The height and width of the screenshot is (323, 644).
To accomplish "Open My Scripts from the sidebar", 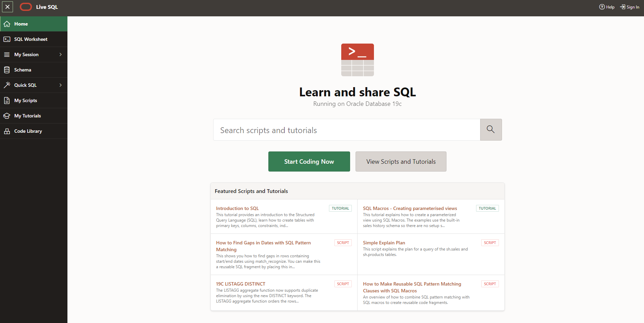I will (x=34, y=100).
